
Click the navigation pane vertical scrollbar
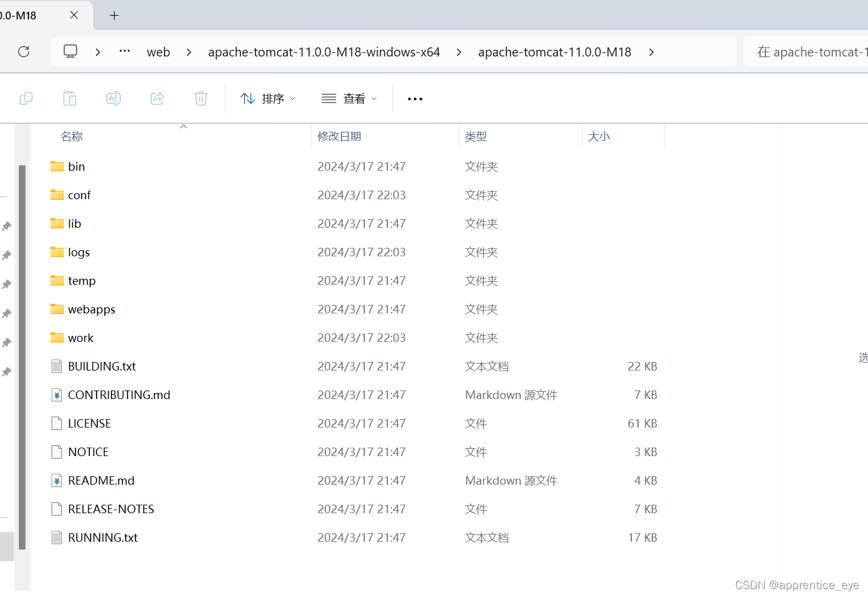click(x=22, y=357)
